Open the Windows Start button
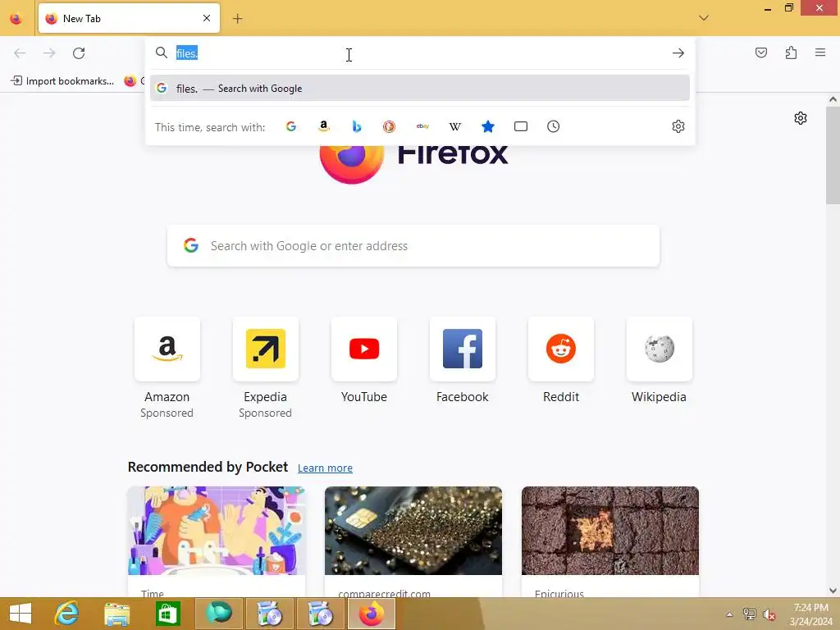 21,614
